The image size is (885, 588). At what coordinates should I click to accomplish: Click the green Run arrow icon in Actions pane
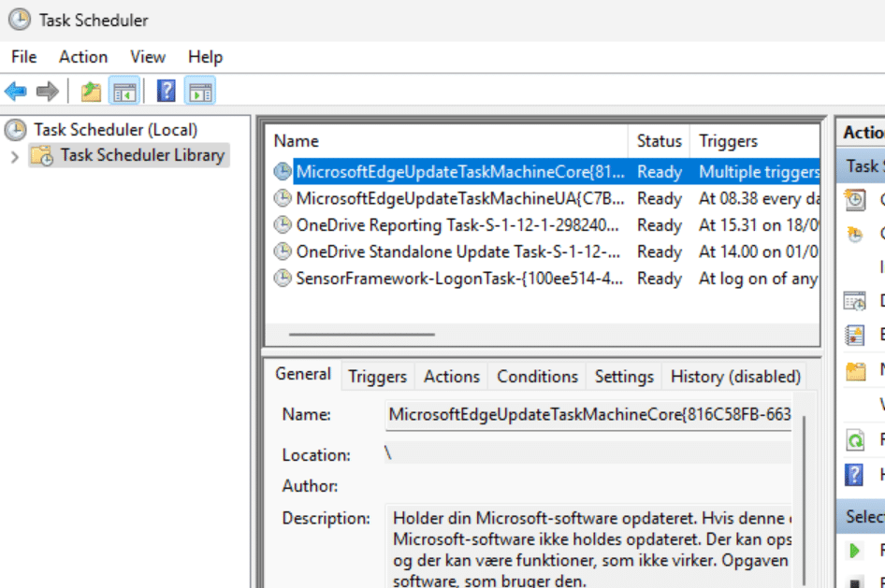854,550
